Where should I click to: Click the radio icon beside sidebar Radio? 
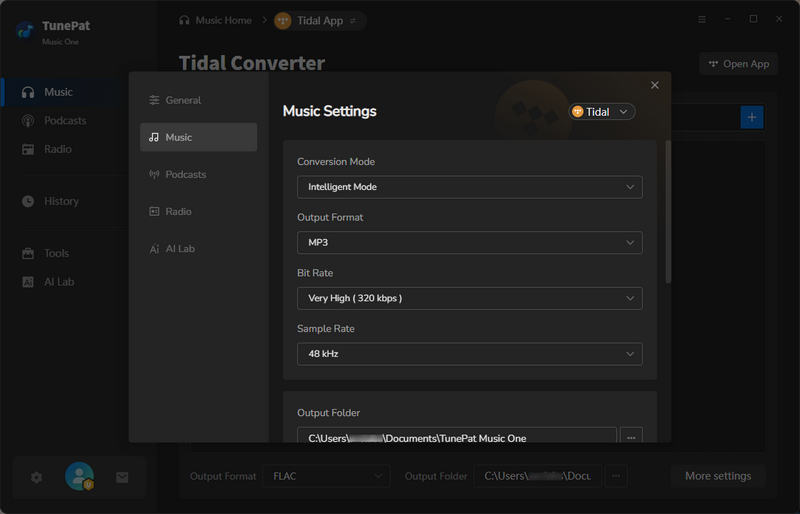tap(28, 149)
